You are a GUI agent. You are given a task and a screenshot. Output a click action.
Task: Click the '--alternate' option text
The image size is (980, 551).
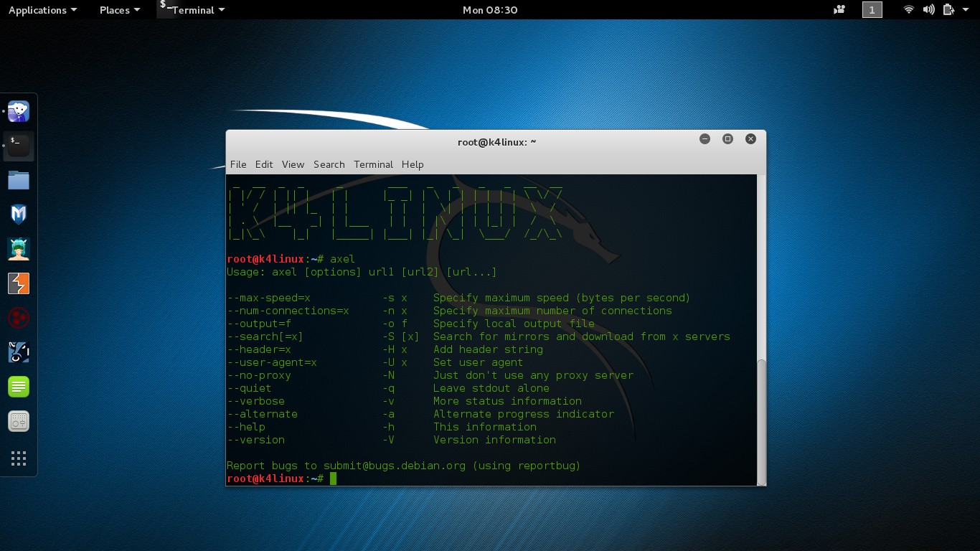[x=262, y=414]
